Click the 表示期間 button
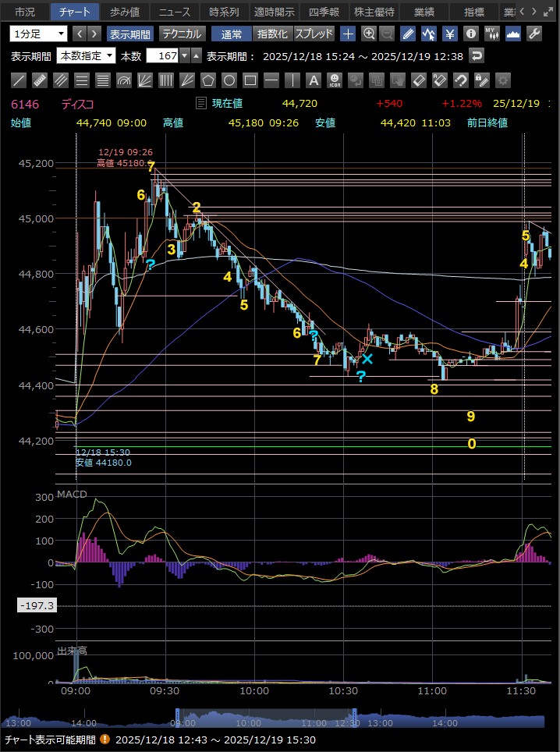Viewport: 560px width, 752px height. [x=130, y=34]
